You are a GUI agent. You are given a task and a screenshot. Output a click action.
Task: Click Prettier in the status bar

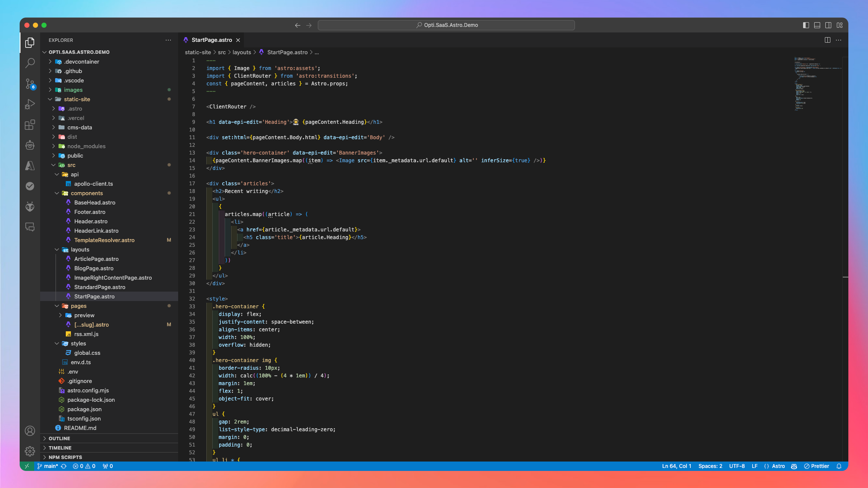(816, 466)
